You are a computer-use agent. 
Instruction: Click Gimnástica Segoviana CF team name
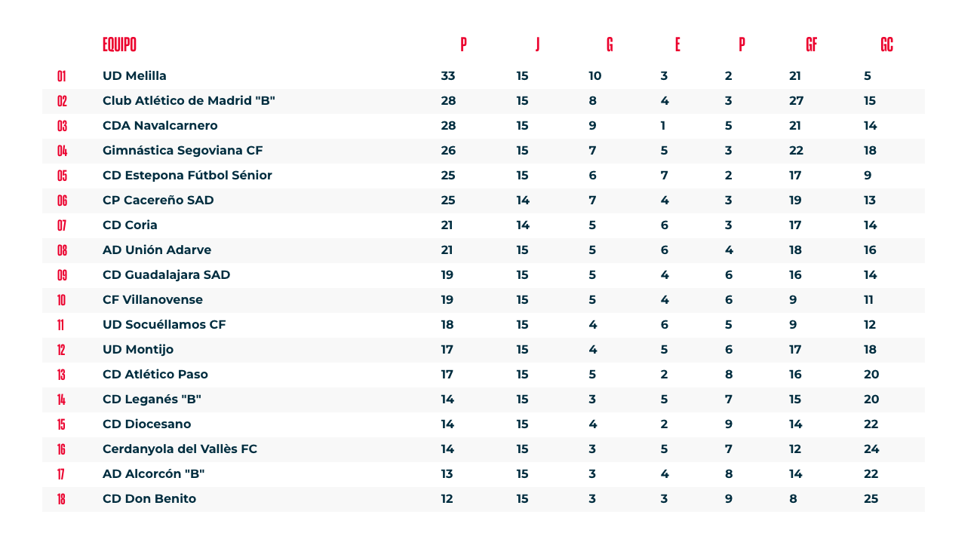point(183,151)
